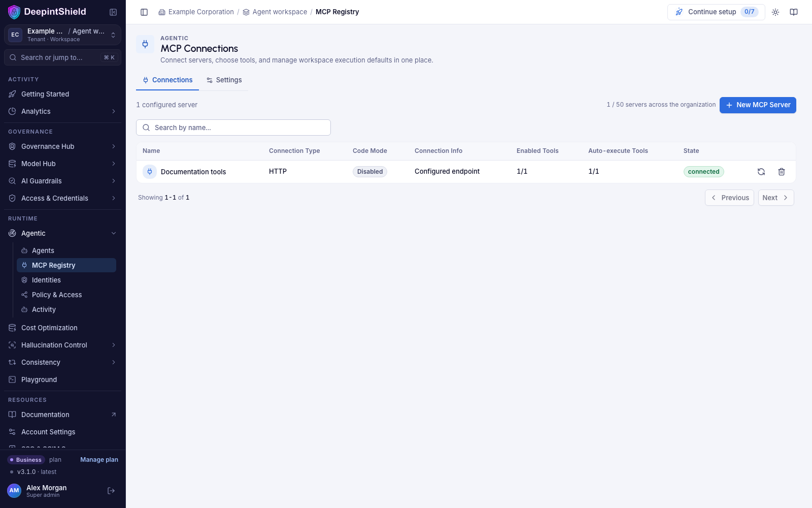Image resolution: width=812 pixels, height=508 pixels.
Task: Click the DeepintShield logo icon
Action: (x=14, y=12)
